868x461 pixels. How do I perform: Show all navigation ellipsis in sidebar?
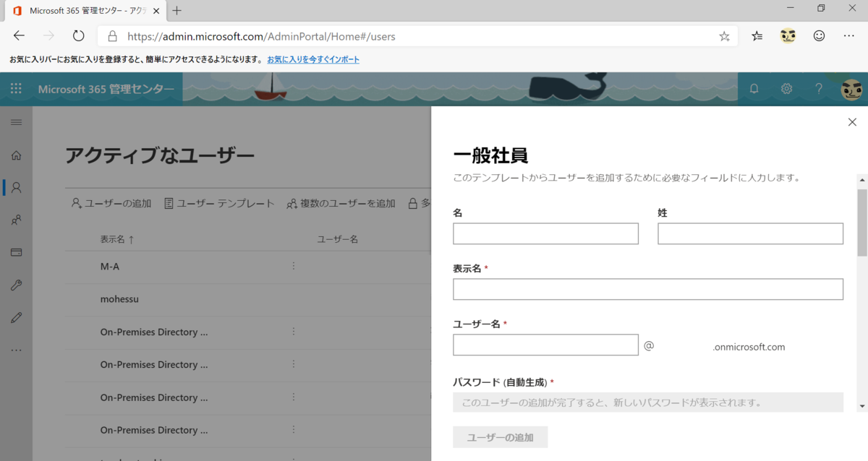[x=16, y=350]
